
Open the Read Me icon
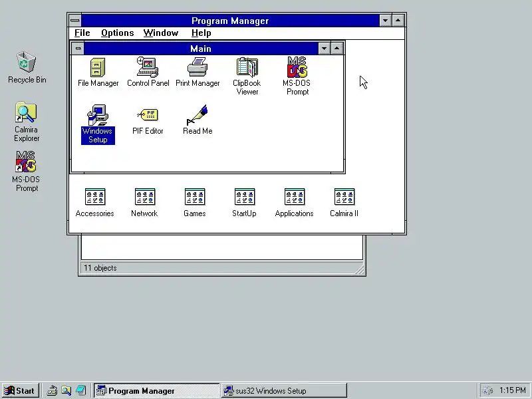click(198, 120)
